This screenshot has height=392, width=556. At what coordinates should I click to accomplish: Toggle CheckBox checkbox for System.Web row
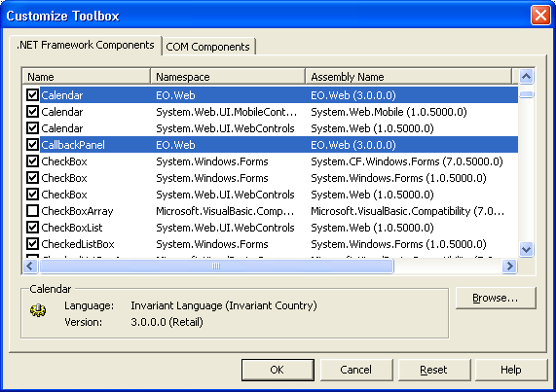tap(33, 195)
